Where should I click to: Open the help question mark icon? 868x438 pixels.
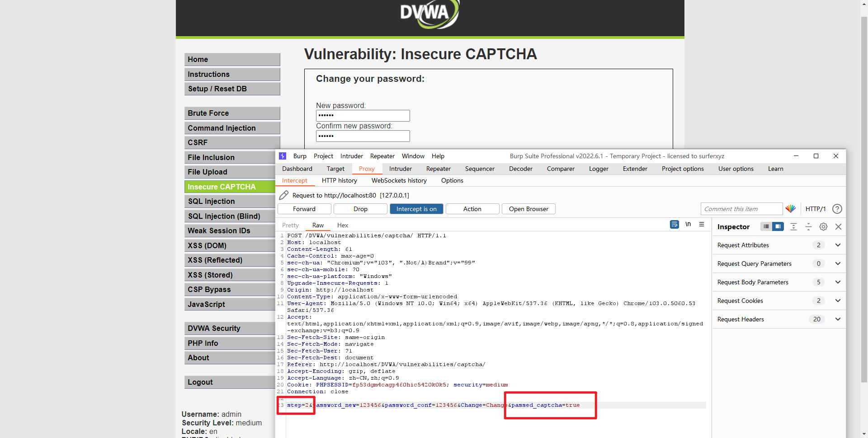(x=837, y=209)
